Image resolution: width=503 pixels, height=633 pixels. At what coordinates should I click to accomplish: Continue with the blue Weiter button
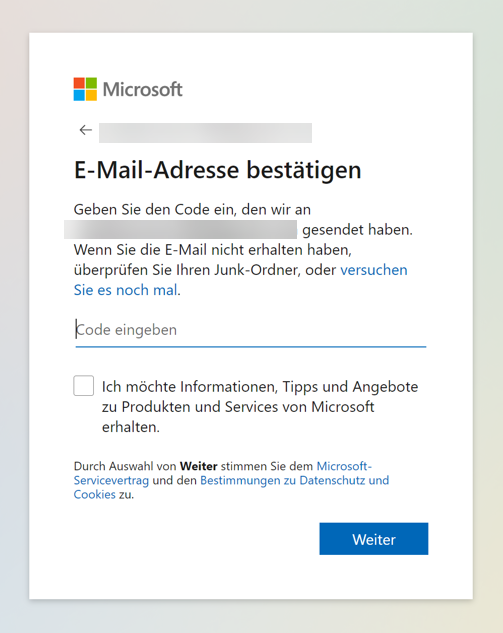[374, 539]
